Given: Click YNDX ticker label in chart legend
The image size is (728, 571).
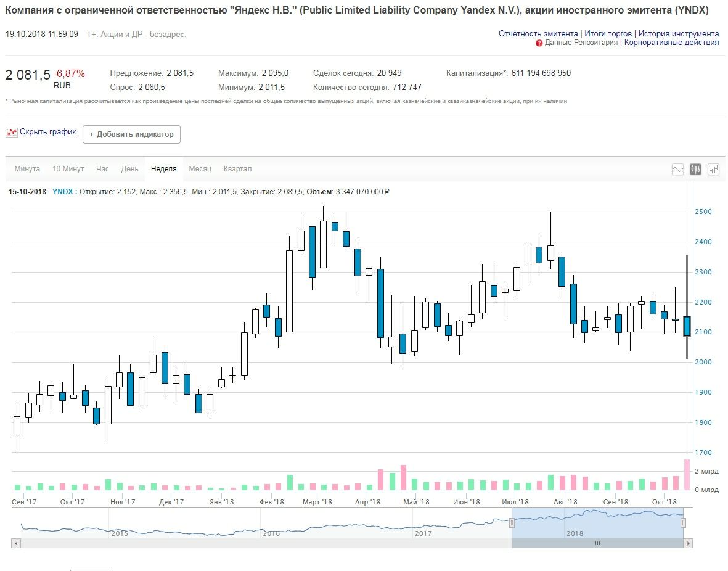Looking at the screenshot, I should click(63, 191).
